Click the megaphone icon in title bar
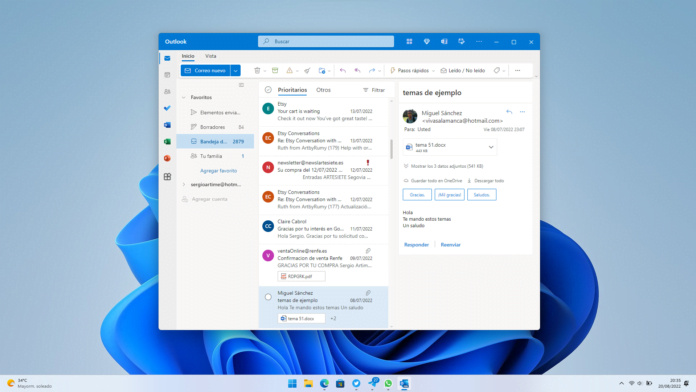This screenshot has height=392, width=696. coord(444,42)
